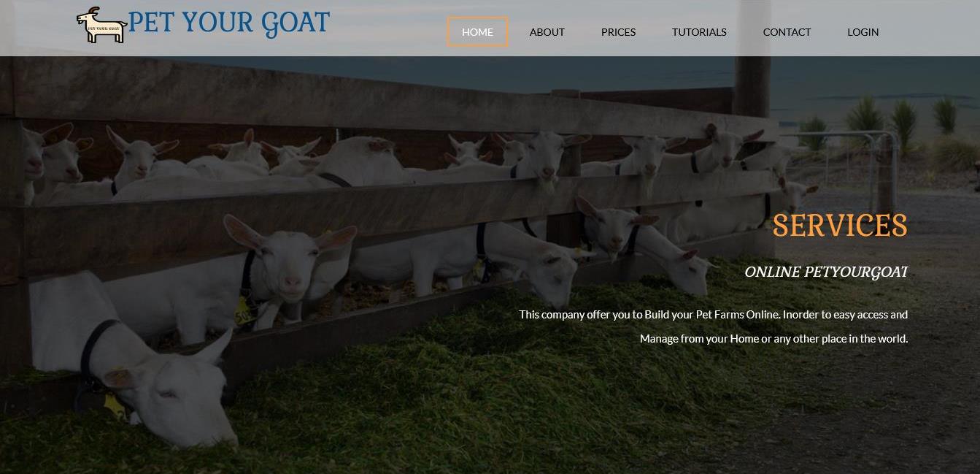Click the goat logo icon
The width and height of the screenshot is (980, 474).
pos(101,25)
